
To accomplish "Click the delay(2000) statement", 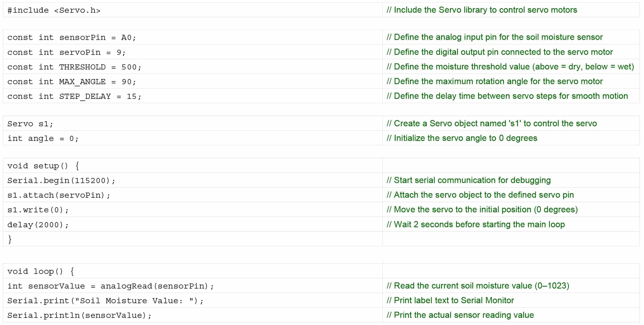I will (38, 225).
